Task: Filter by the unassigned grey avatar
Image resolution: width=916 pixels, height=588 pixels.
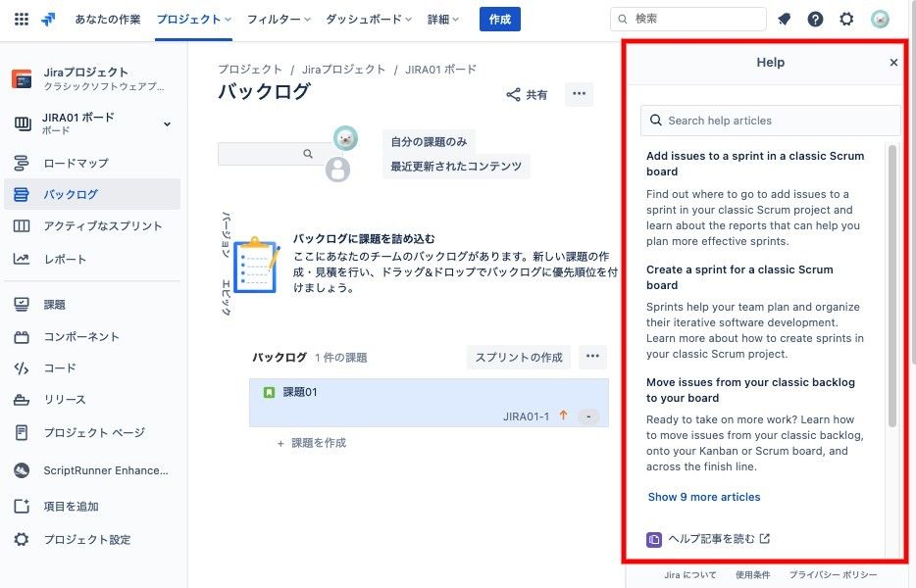Action: pyautogui.click(x=337, y=170)
